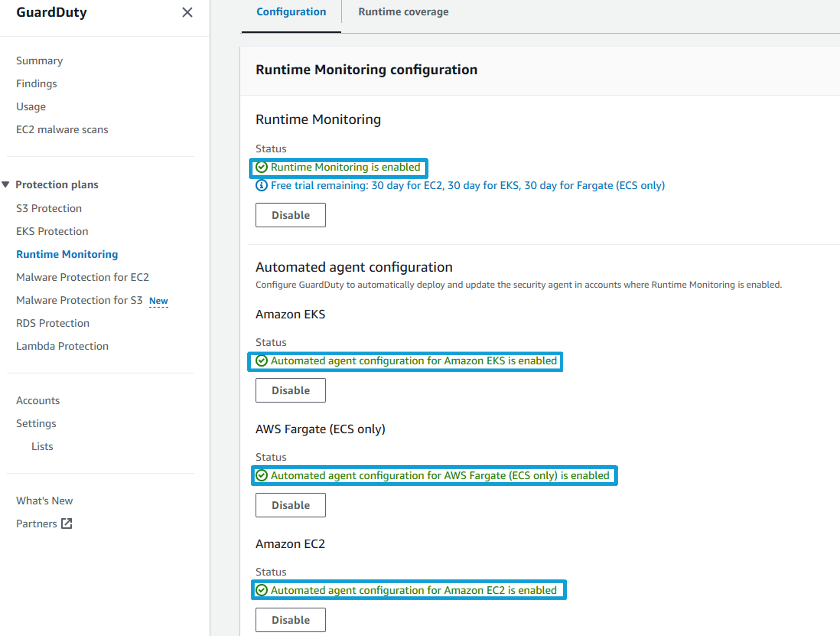The image size is (840, 636).
Task: Disable Runtime Monitoring
Action: point(291,215)
